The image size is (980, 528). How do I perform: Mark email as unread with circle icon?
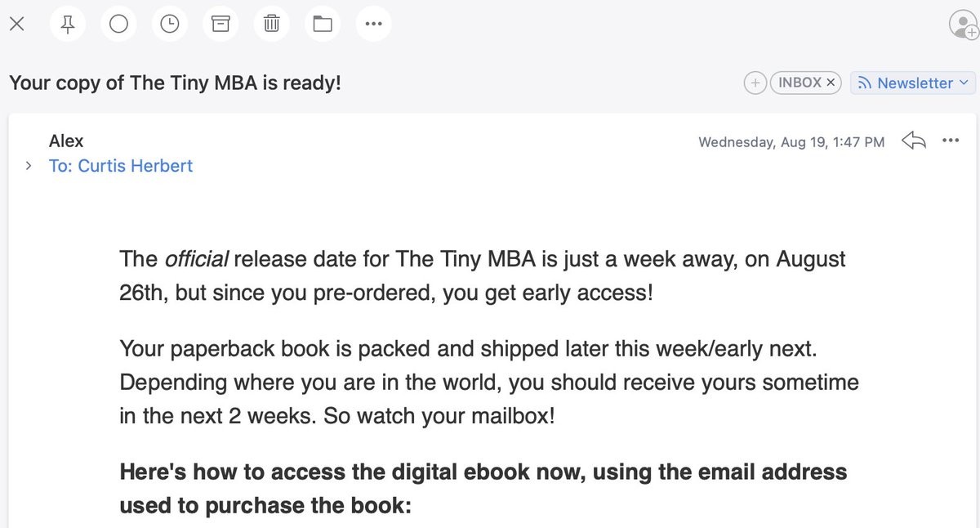pyautogui.click(x=118, y=24)
